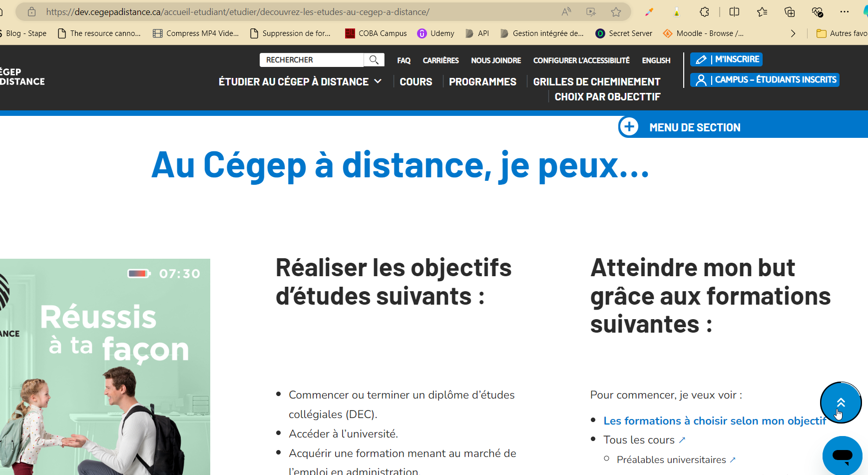Click the scroll-to-top double chevron button
Viewport: 868px width, 475px height.
(841, 402)
